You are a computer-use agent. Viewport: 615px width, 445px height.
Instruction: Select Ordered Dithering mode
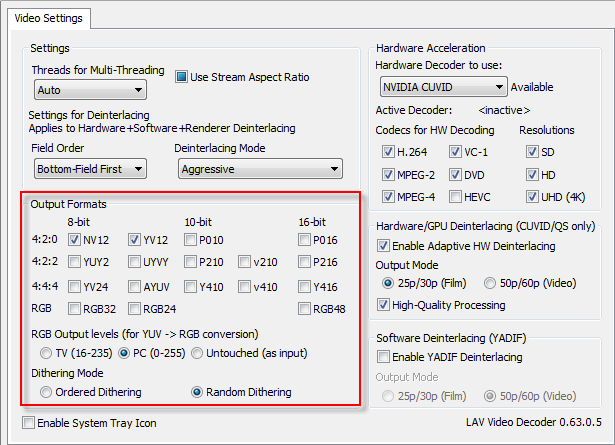[x=46, y=392]
